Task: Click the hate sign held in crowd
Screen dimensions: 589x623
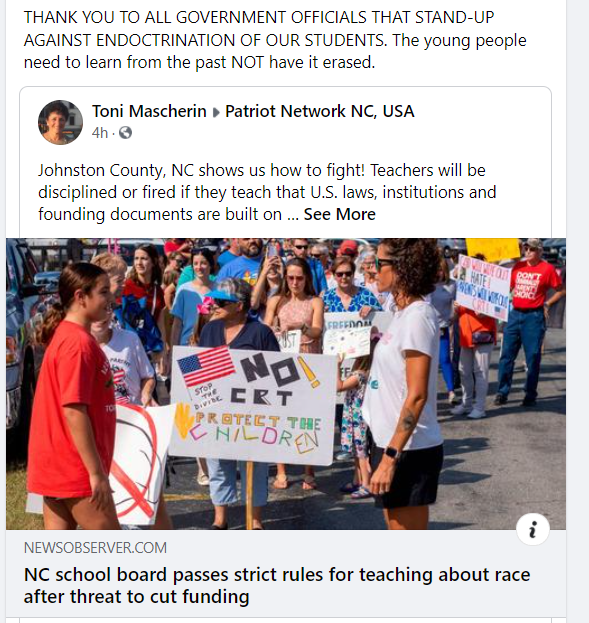Action: pyautogui.click(x=483, y=287)
